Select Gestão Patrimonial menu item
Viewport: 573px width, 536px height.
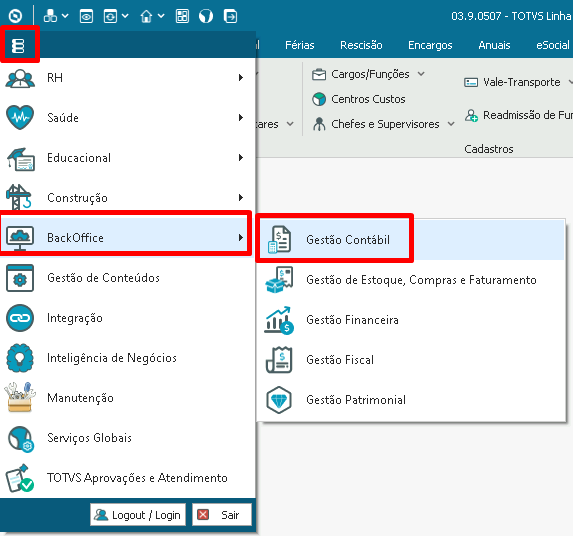point(411,400)
